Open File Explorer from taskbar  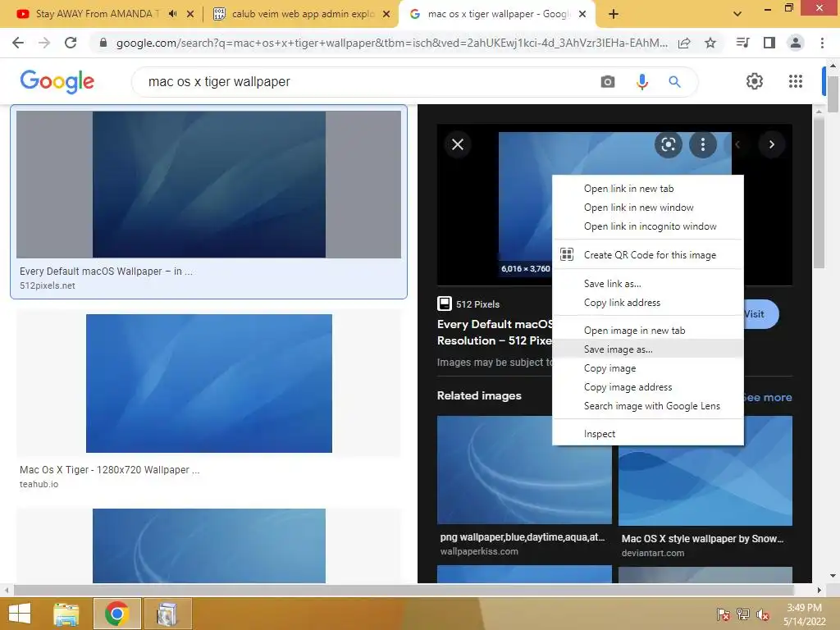(x=66, y=614)
